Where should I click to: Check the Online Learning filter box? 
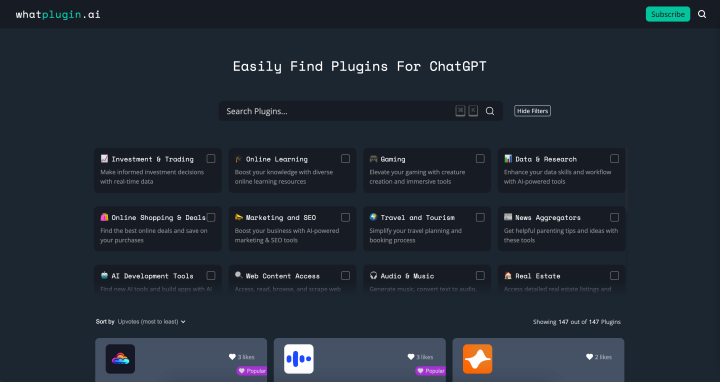click(x=345, y=158)
